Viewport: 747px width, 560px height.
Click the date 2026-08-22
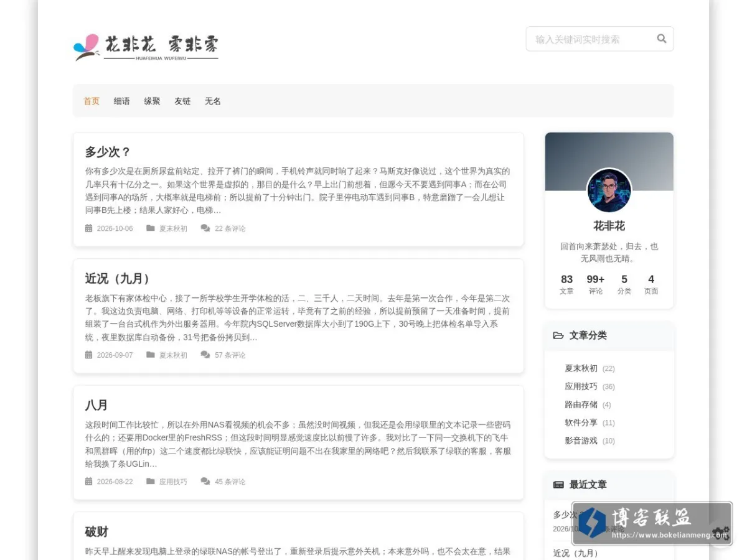115,482
